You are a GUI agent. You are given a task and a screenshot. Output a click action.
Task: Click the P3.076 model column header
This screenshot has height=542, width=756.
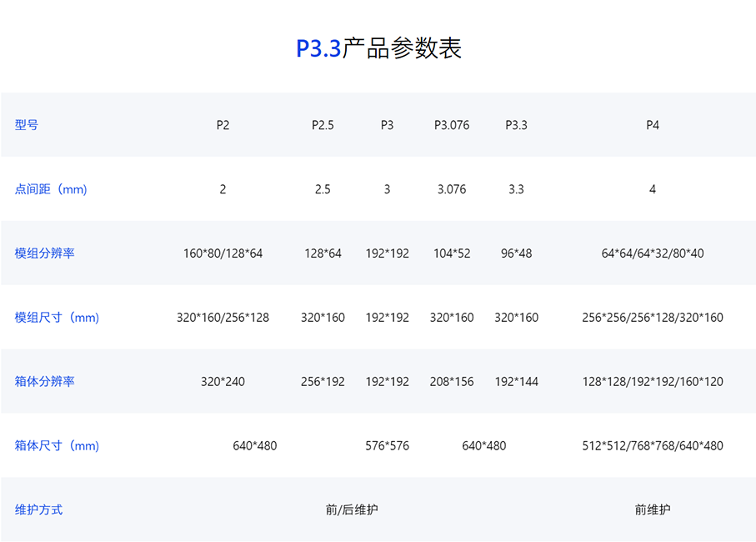pyautogui.click(x=452, y=125)
